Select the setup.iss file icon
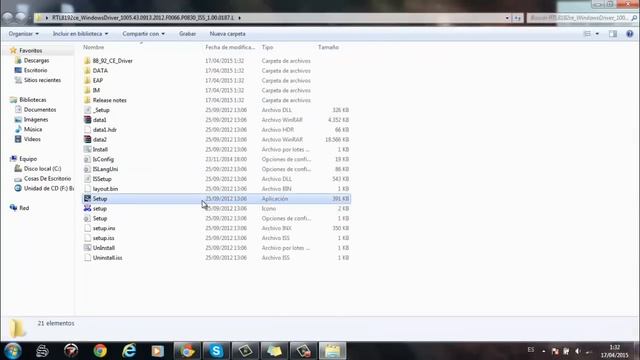The image size is (640, 360). click(87, 238)
